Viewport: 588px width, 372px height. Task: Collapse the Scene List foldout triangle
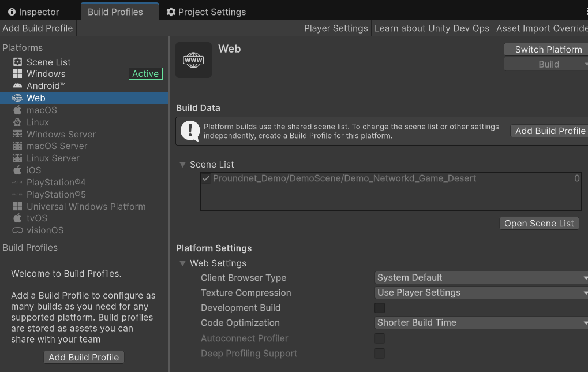[x=182, y=165]
